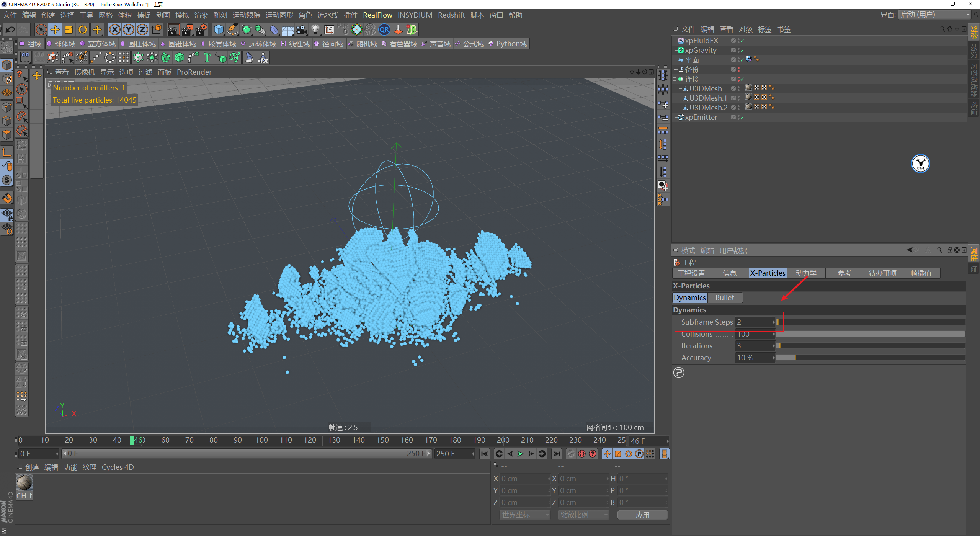The height and width of the screenshot is (536, 980).
Task: Click the 应用 apply button
Action: (x=642, y=515)
